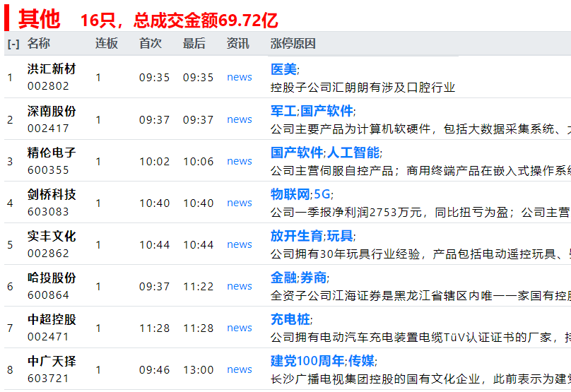The height and width of the screenshot is (392, 571).
Task: Collapse the table using the [-] toggle
Action: click(13, 44)
